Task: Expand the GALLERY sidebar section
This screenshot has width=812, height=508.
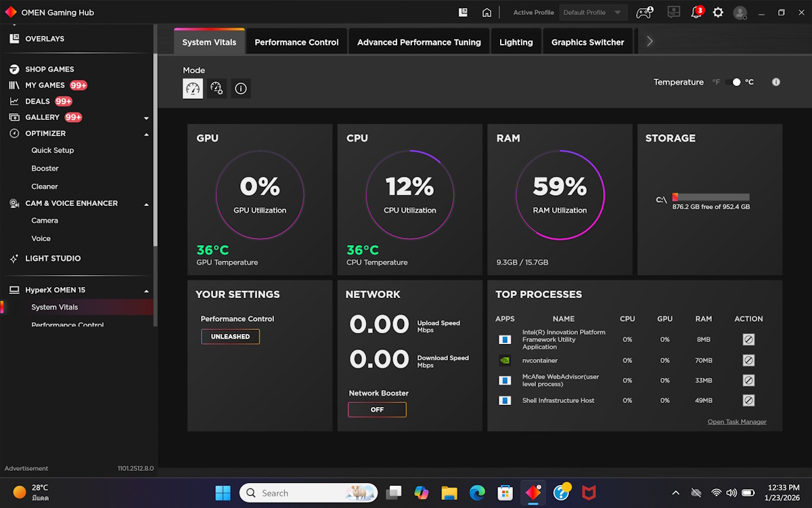Action: [x=147, y=118]
